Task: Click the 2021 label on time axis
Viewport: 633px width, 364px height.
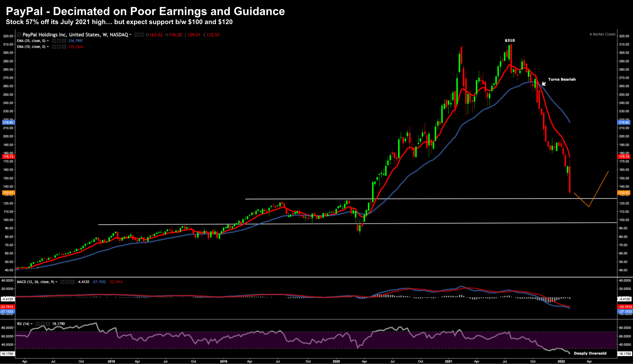Action: coord(448,361)
